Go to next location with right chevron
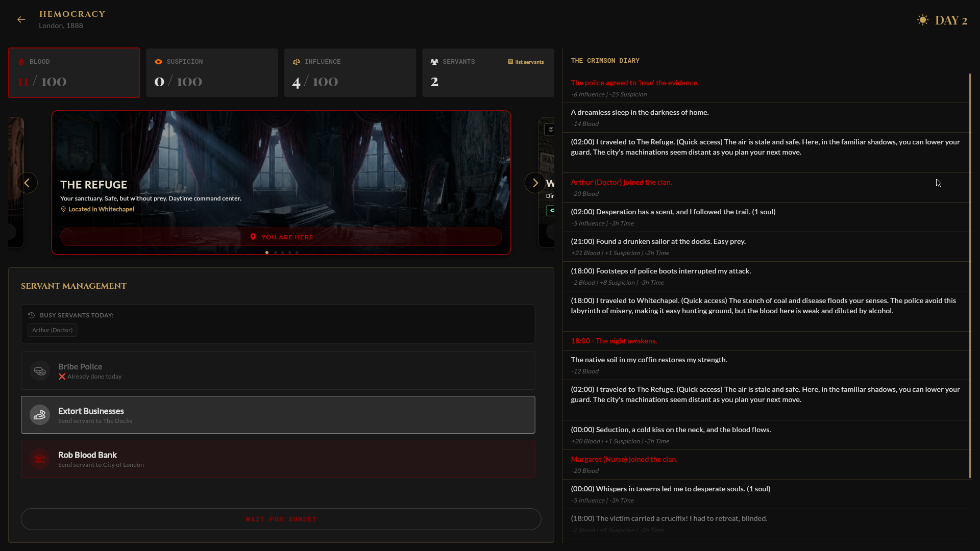 click(x=535, y=183)
